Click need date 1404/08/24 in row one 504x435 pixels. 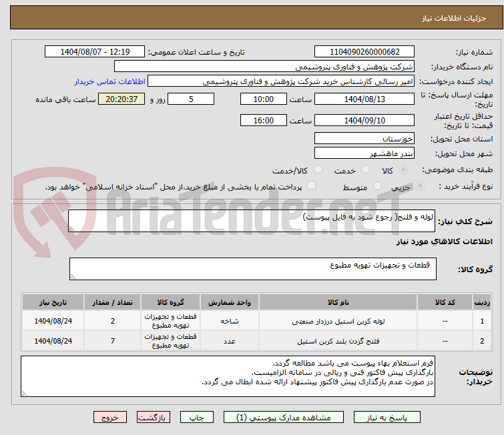click(53, 321)
